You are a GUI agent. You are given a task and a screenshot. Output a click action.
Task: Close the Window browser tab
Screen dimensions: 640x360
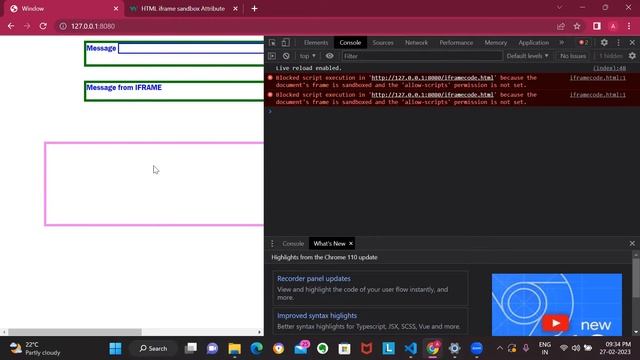click(x=116, y=9)
